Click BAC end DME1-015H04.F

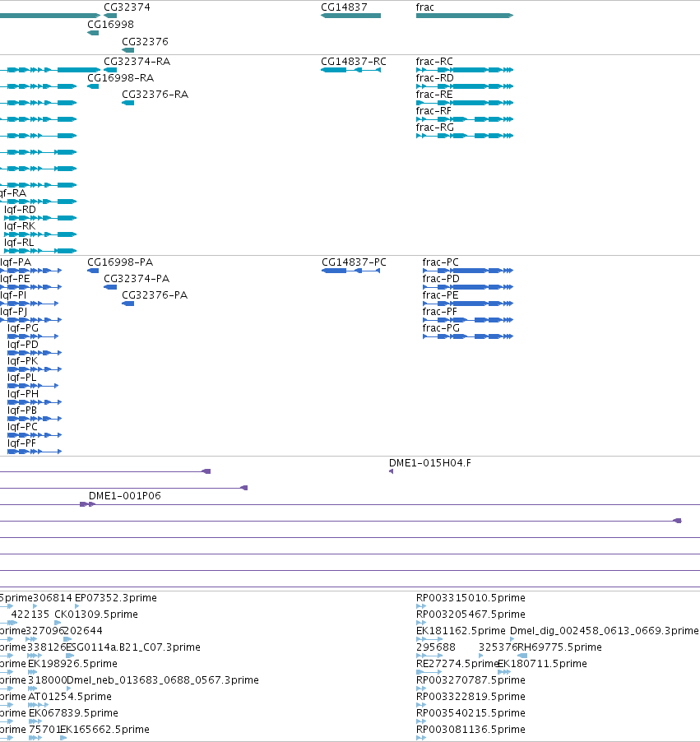tap(429, 463)
